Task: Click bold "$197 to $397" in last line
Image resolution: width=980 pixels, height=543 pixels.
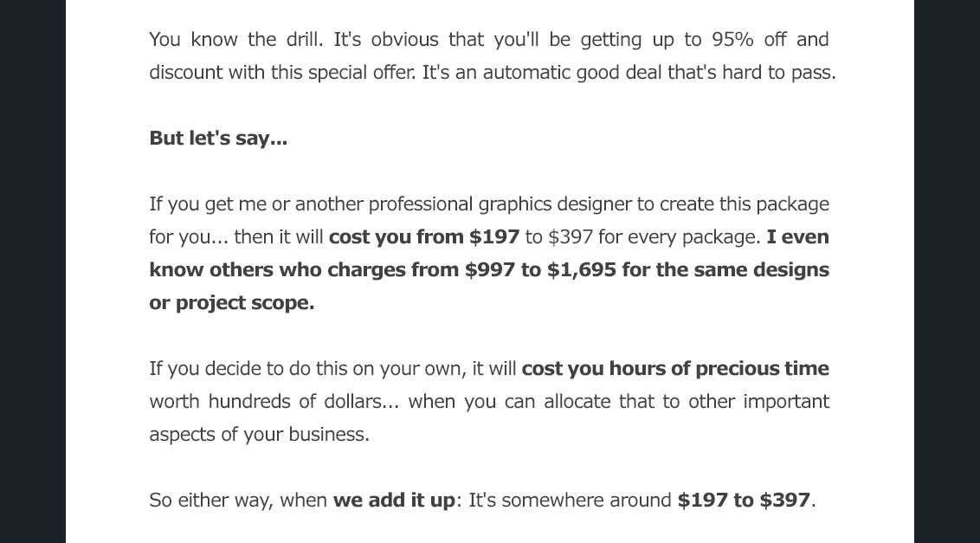Action: 744,501
